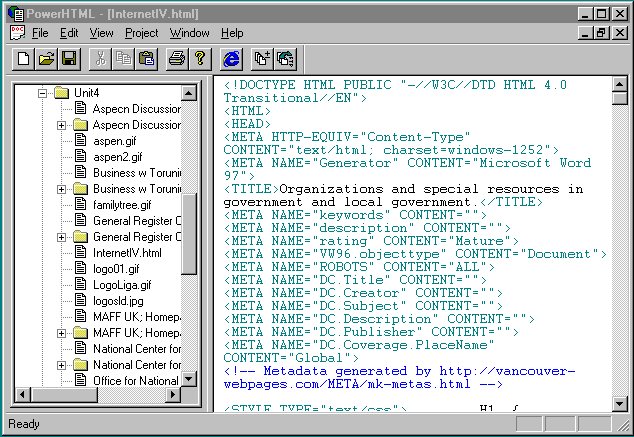Restore the inner document window
Viewport: 634px width, 437px height.
(601, 33)
